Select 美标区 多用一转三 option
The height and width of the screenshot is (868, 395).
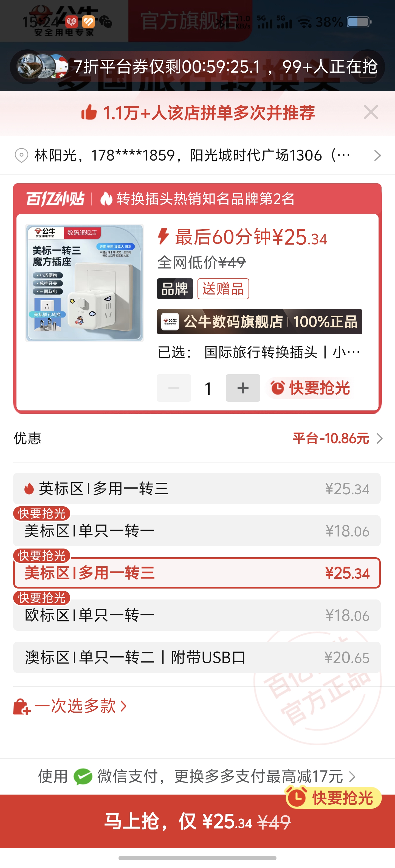[x=197, y=573]
